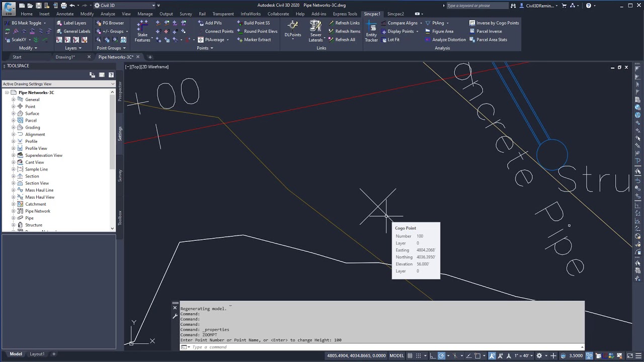Expand the General node in Toolspace tree

[x=14, y=100]
